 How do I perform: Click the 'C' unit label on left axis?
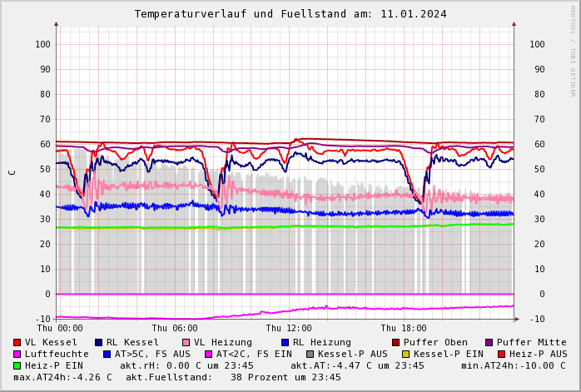(12, 172)
